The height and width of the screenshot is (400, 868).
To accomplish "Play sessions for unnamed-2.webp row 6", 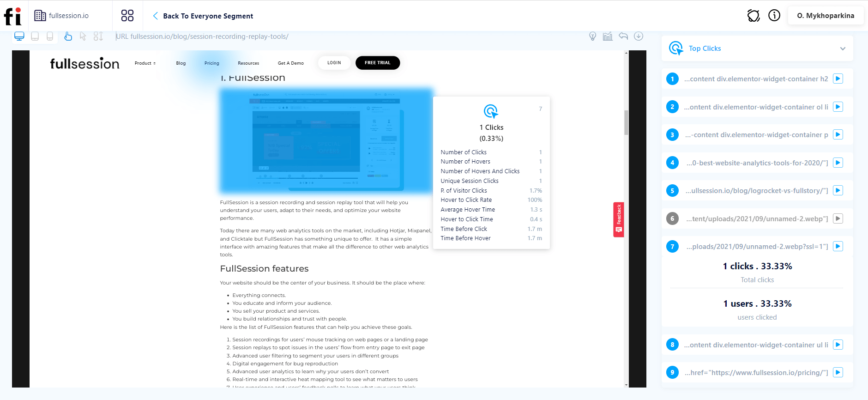I will pyautogui.click(x=838, y=218).
